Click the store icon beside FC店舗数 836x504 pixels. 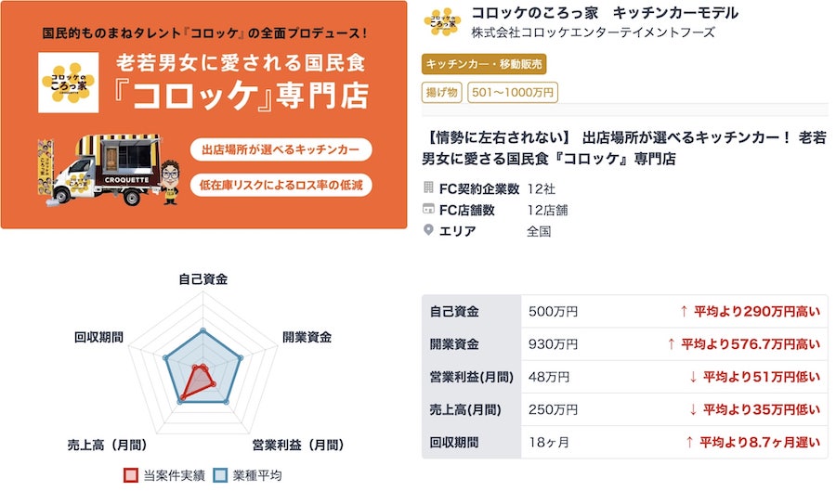pos(428,209)
